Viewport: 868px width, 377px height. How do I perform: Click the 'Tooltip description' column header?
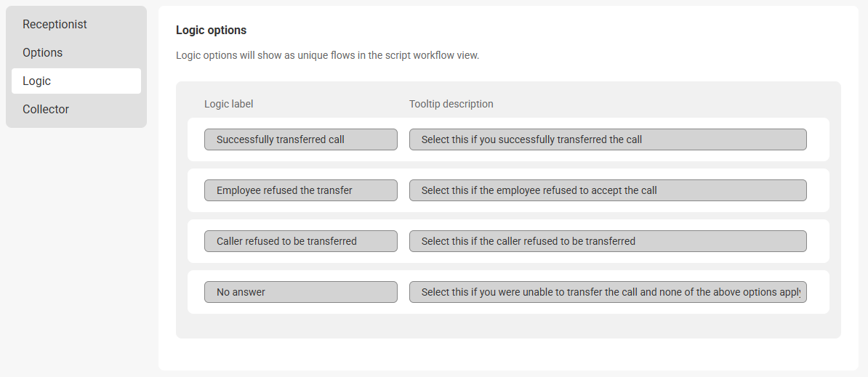451,104
